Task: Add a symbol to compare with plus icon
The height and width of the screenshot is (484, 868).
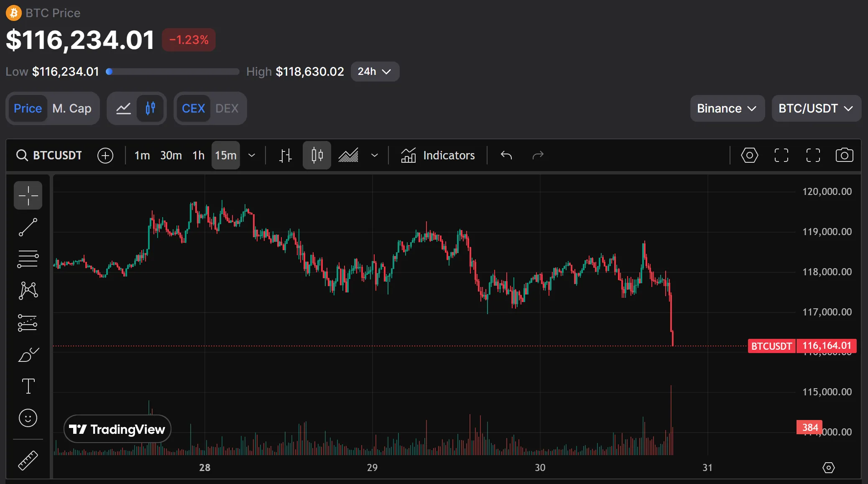Action: pos(105,155)
